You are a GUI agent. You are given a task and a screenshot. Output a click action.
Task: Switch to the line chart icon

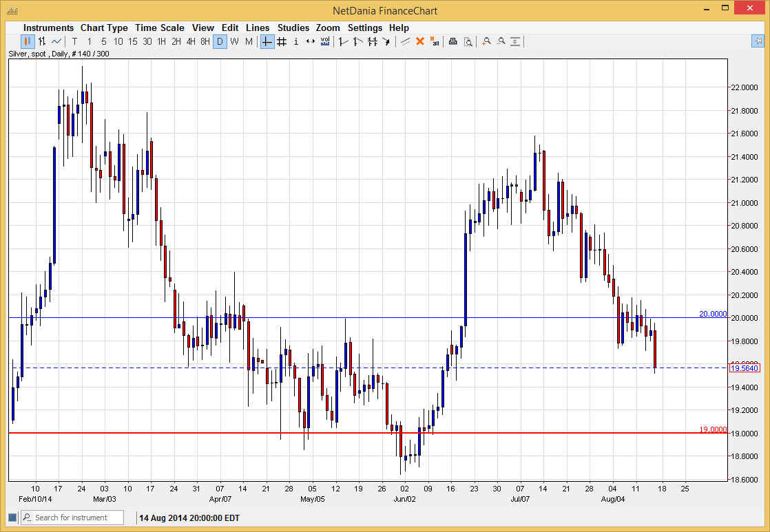(56, 41)
